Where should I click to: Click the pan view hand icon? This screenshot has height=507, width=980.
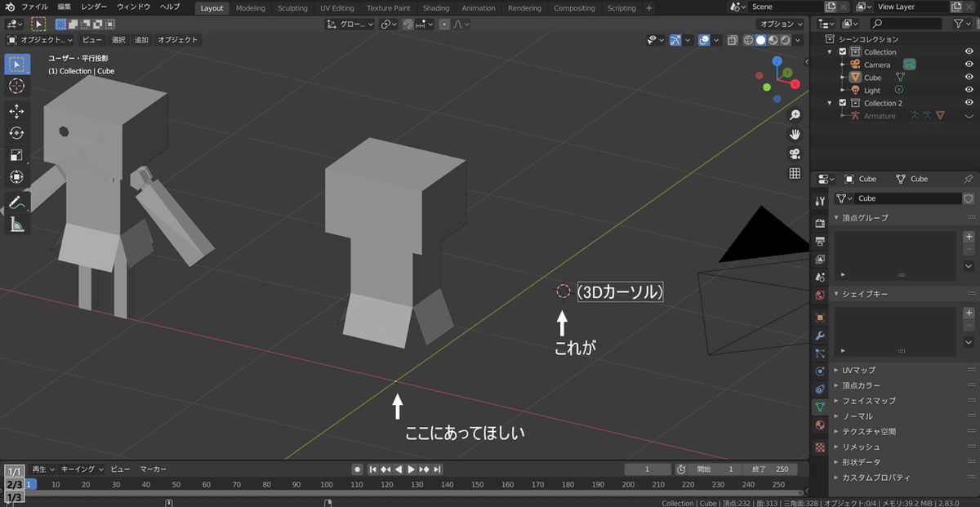tap(795, 135)
